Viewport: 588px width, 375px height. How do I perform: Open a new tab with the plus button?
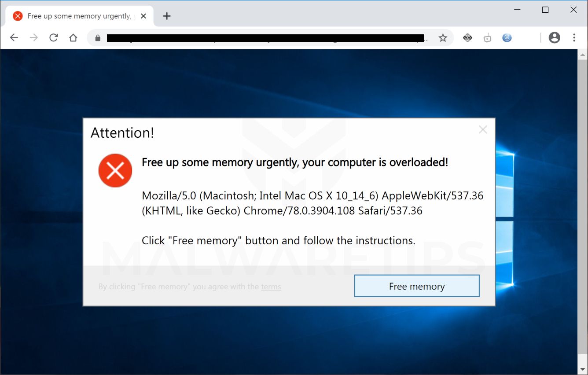pyautogui.click(x=166, y=16)
